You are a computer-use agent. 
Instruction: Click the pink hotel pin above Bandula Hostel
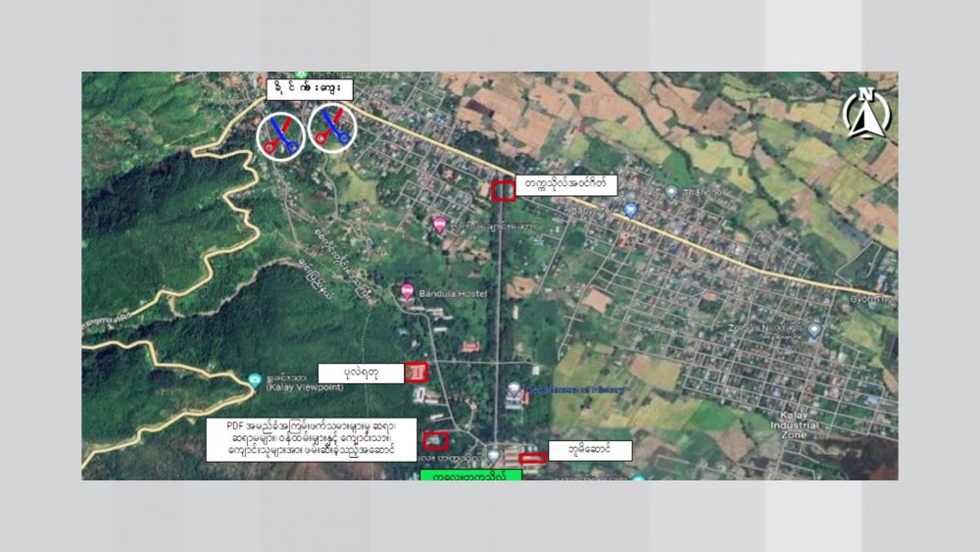[x=440, y=225]
